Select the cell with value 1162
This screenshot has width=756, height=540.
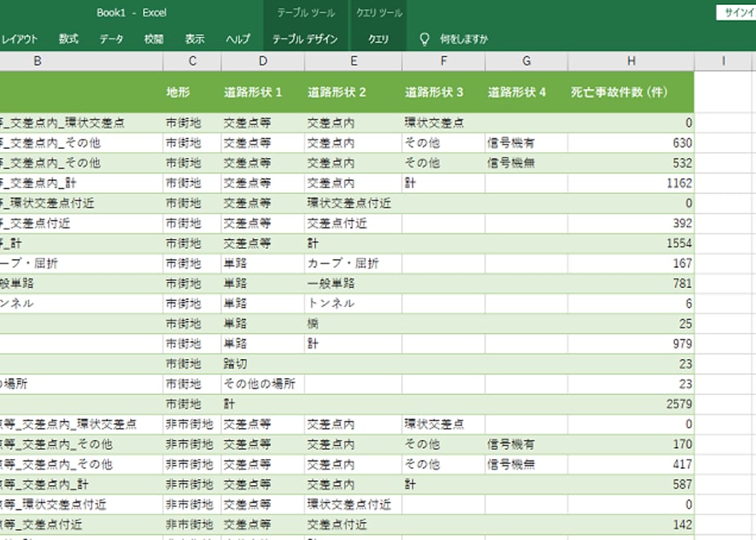(631, 183)
